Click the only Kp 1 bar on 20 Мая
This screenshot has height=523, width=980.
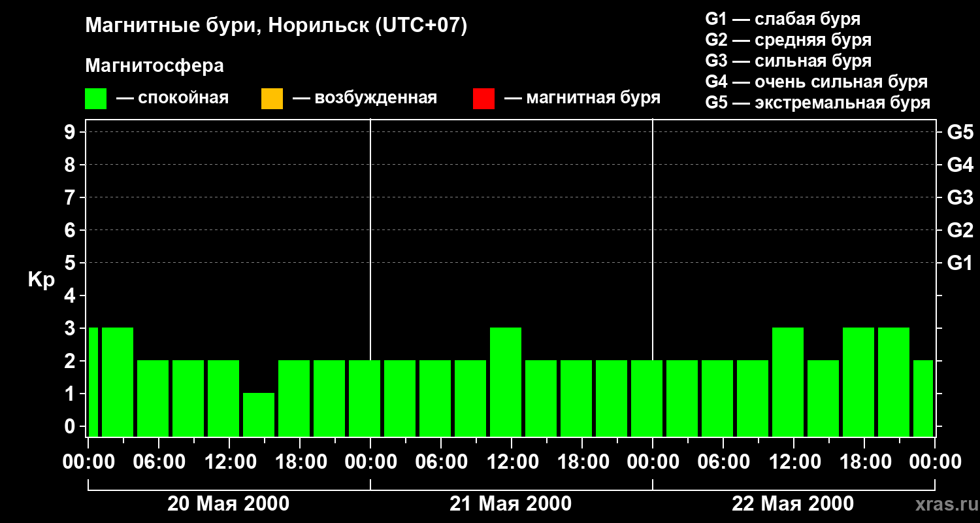259,414
